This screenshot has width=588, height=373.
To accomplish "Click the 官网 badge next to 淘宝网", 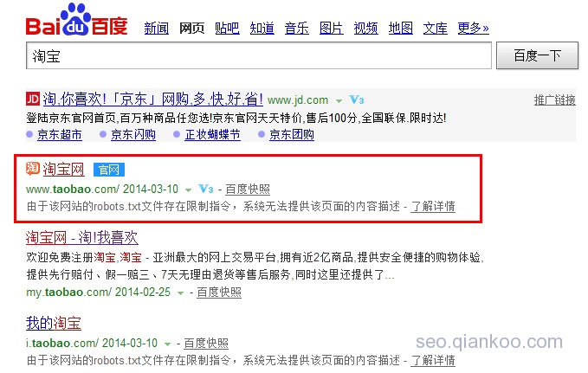I will click(109, 170).
